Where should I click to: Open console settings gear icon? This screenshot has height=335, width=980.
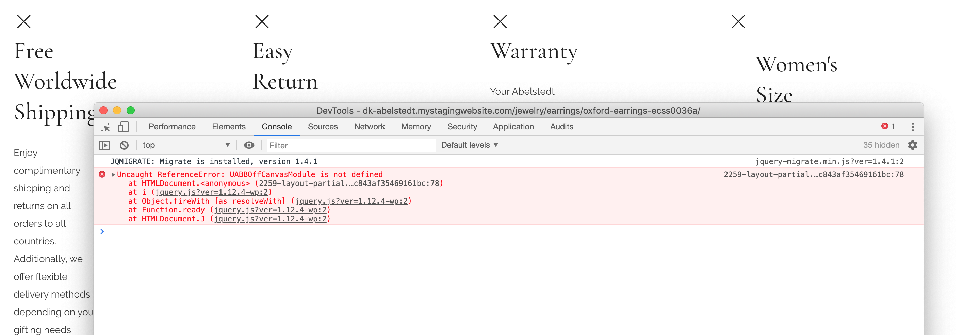pyautogui.click(x=912, y=145)
